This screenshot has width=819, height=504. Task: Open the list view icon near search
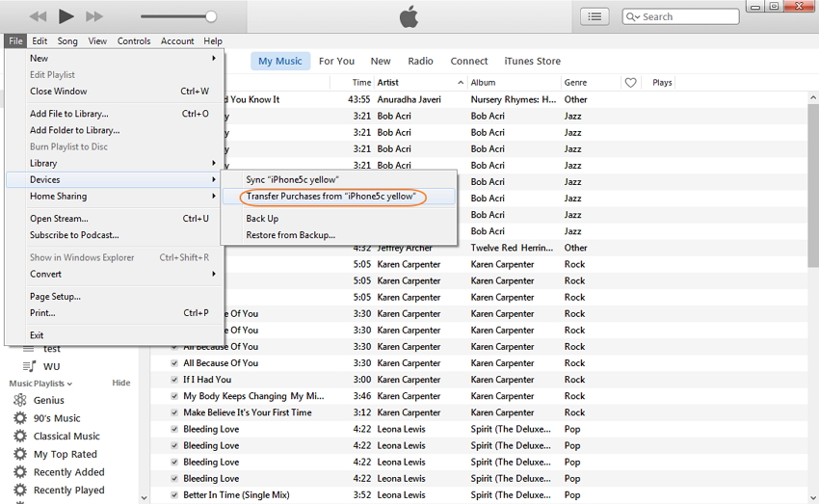[594, 16]
